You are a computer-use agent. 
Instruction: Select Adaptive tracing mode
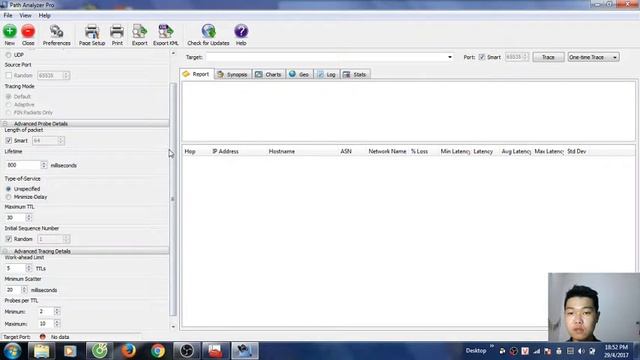(x=9, y=104)
